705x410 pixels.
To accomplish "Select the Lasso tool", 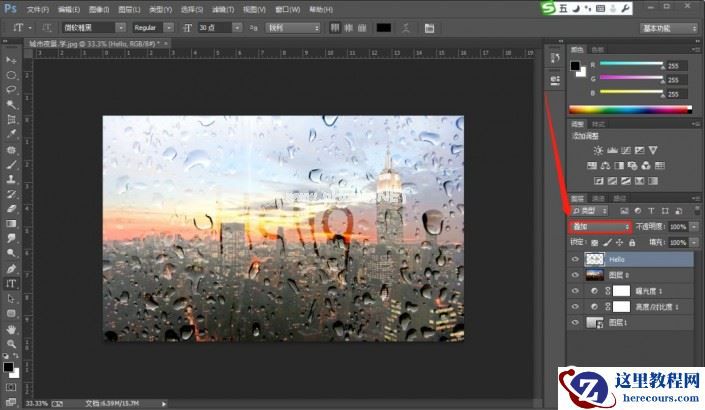I will (x=11, y=89).
